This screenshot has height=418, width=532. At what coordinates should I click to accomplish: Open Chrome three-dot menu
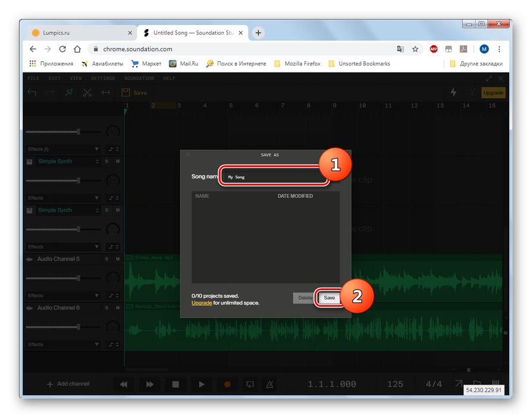pyautogui.click(x=499, y=49)
